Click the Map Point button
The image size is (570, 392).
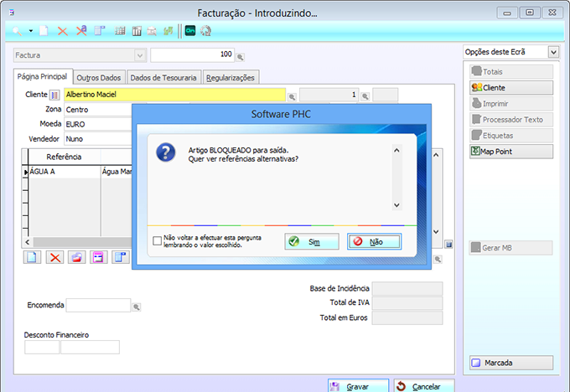click(x=511, y=152)
